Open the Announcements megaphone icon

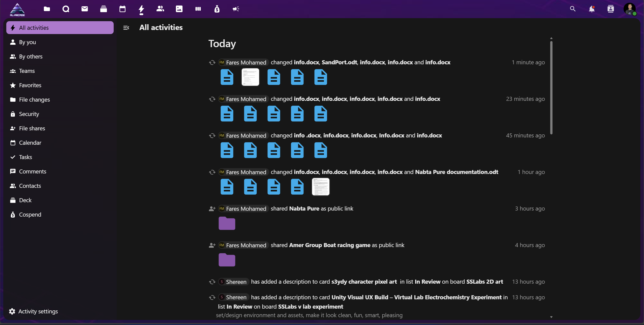[236, 9]
